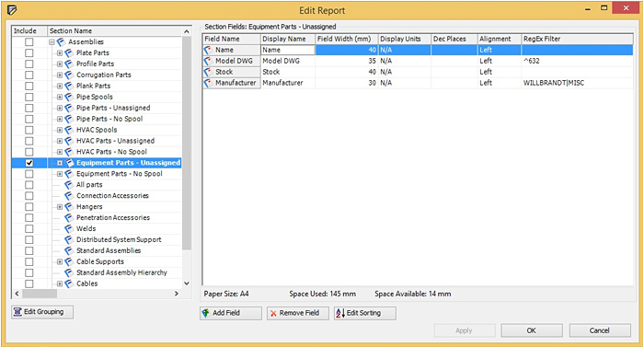Click the Profile Parts section icon
644x347 pixels.
[x=69, y=64]
